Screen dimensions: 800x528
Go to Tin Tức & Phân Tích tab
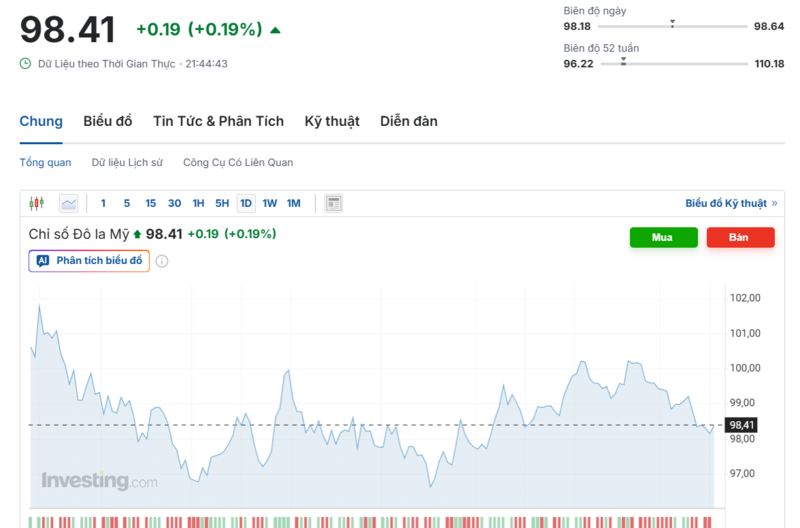pyautogui.click(x=218, y=121)
